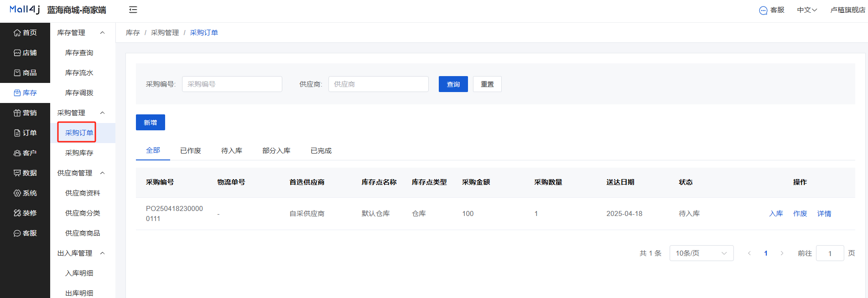Viewport: 868px width, 298px height.
Task: Select the 商品 products sidebar icon
Action: click(17, 73)
